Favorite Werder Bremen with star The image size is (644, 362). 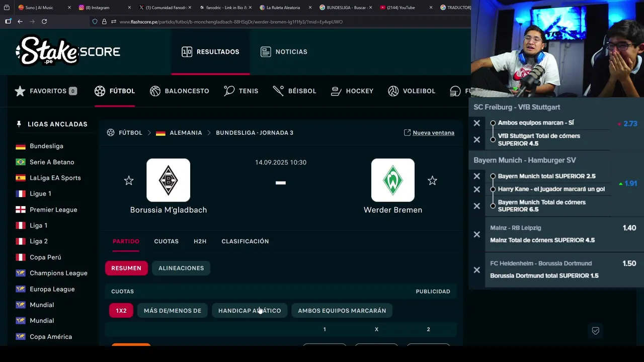(x=432, y=180)
